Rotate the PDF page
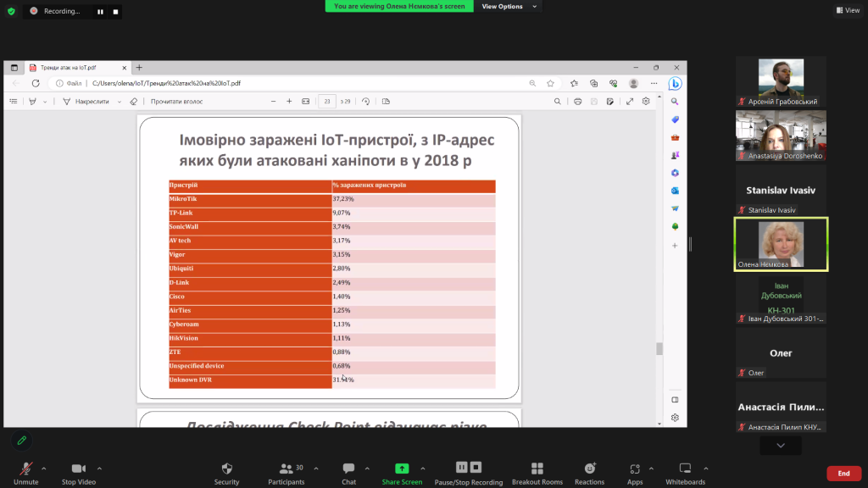This screenshot has width=868, height=488. [366, 102]
